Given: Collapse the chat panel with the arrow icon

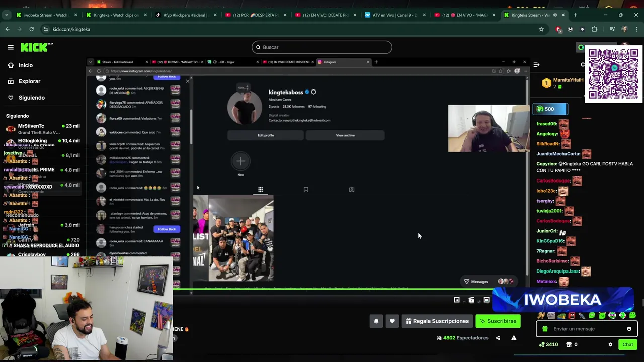Looking at the screenshot, I should tap(536, 64).
